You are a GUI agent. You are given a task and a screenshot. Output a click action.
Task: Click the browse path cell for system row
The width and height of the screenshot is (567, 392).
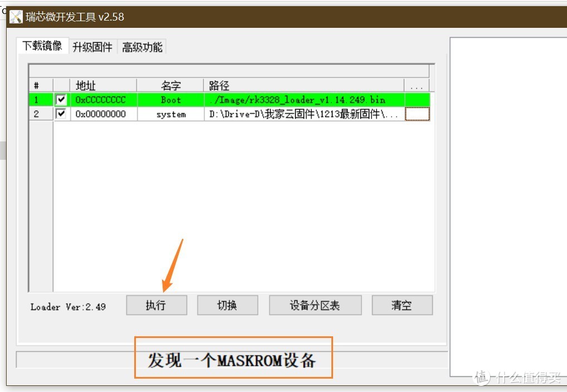[417, 114]
